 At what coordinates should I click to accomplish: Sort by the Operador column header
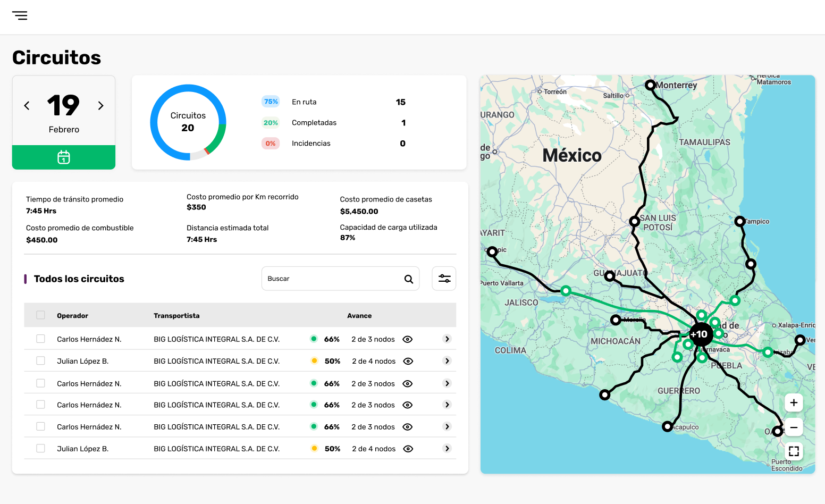tap(73, 316)
